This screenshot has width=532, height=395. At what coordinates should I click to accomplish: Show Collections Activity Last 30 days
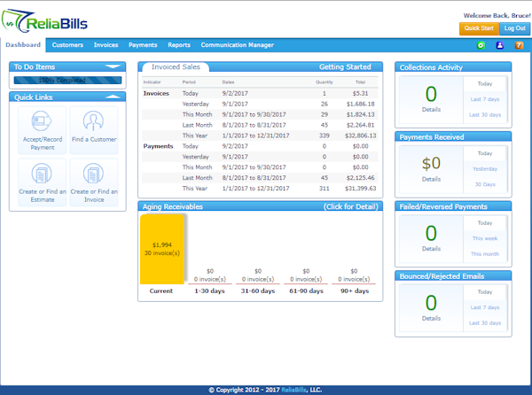click(485, 115)
